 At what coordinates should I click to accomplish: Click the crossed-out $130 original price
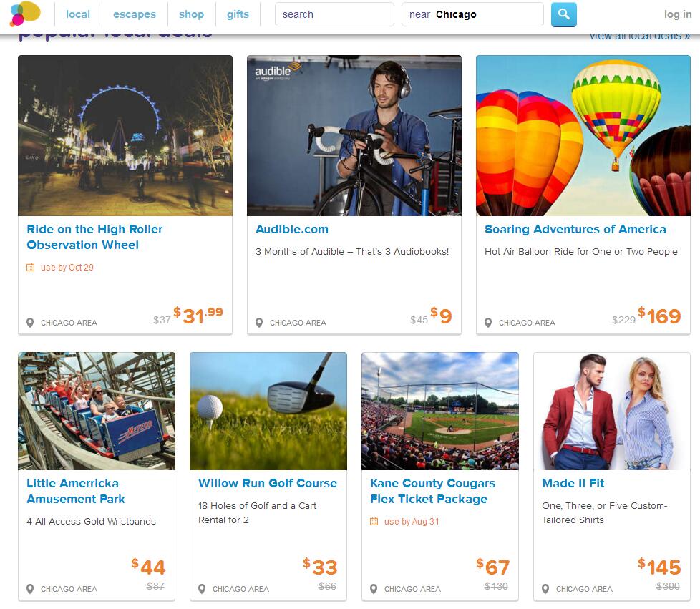tap(496, 586)
